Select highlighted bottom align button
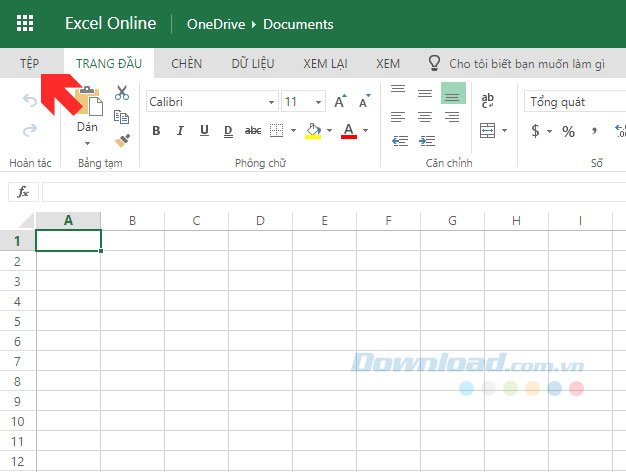Image resolution: width=626 pixels, height=472 pixels. click(x=453, y=93)
